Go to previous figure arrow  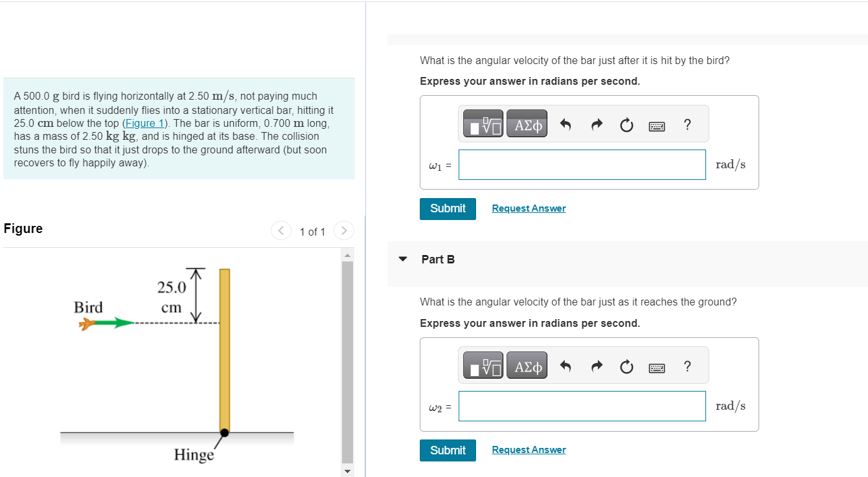(281, 230)
